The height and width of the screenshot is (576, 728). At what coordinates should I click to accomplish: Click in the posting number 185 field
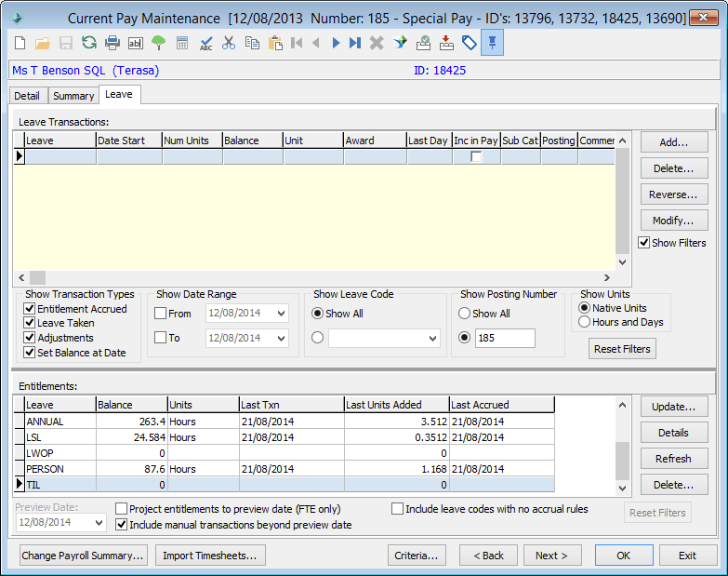point(505,338)
